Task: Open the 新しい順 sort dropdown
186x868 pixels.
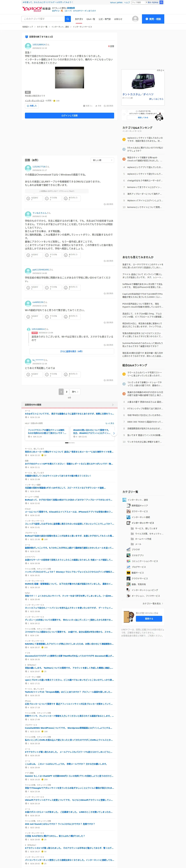Action: tap(102, 160)
